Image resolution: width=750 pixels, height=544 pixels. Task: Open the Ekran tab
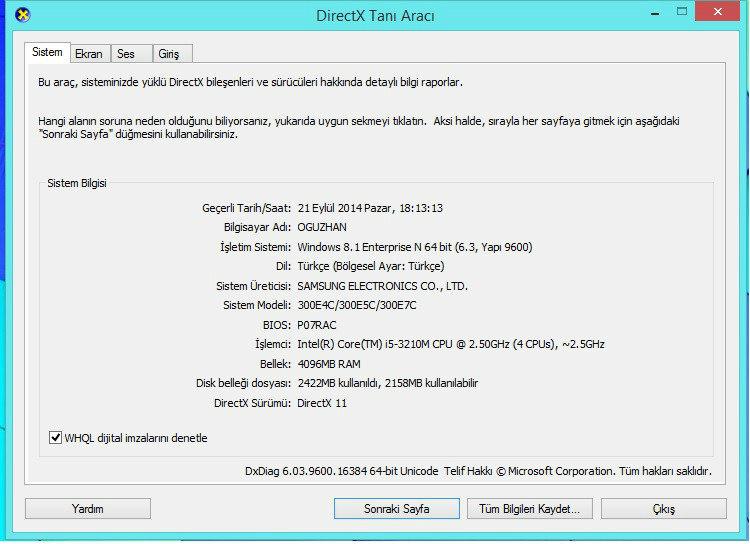(89, 54)
